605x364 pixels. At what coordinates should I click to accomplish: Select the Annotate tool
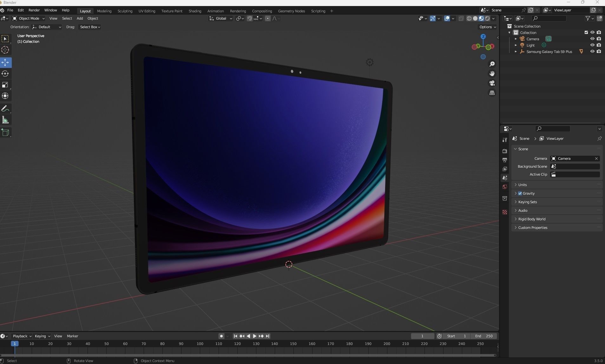click(5, 109)
